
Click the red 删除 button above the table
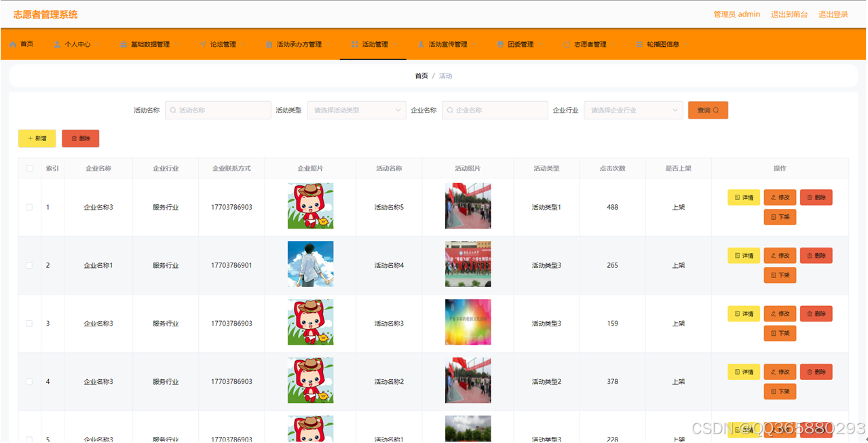point(80,138)
